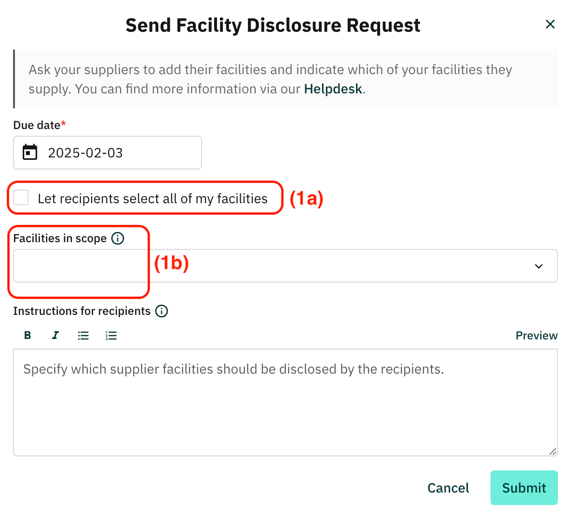Screen dimensions: 572x520
Task: Apply bold formatting in instructions editor
Action: tap(27, 335)
